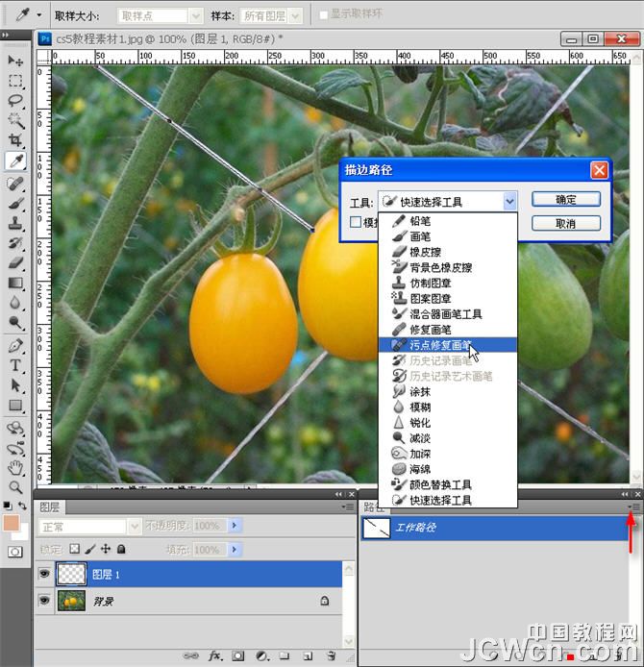644x667 pixels.
Task: Select the Clone Stamp tool in toolbox
Action: click(x=15, y=223)
